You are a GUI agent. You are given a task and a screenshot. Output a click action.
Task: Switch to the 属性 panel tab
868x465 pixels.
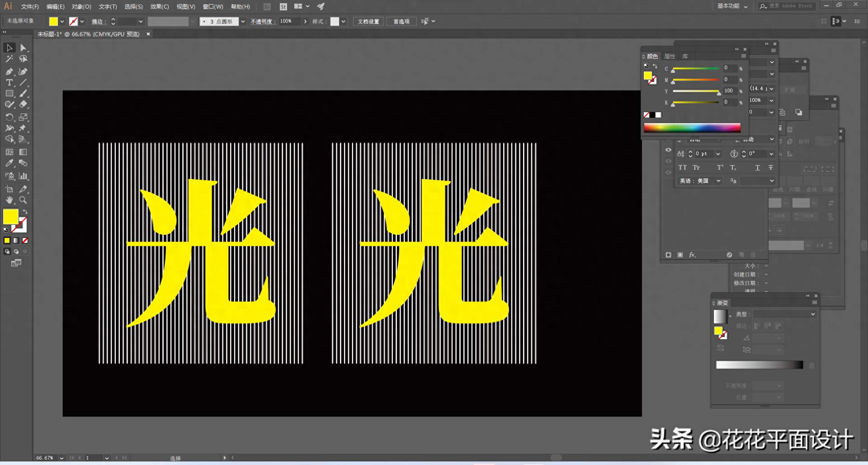pyautogui.click(x=670, y=57)
